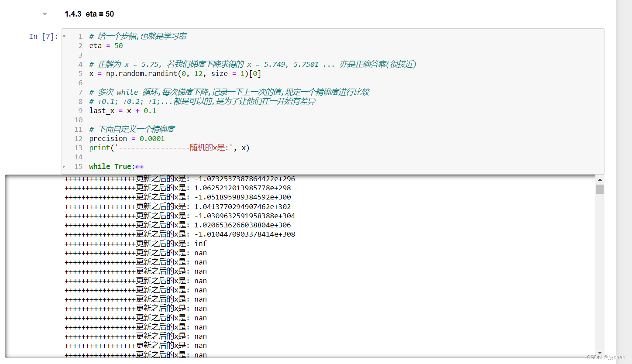The width and height of the screenshot is (632, 364).
Task: Click the output value 1.0206536266038804e+306
Action: click(243, 225)
